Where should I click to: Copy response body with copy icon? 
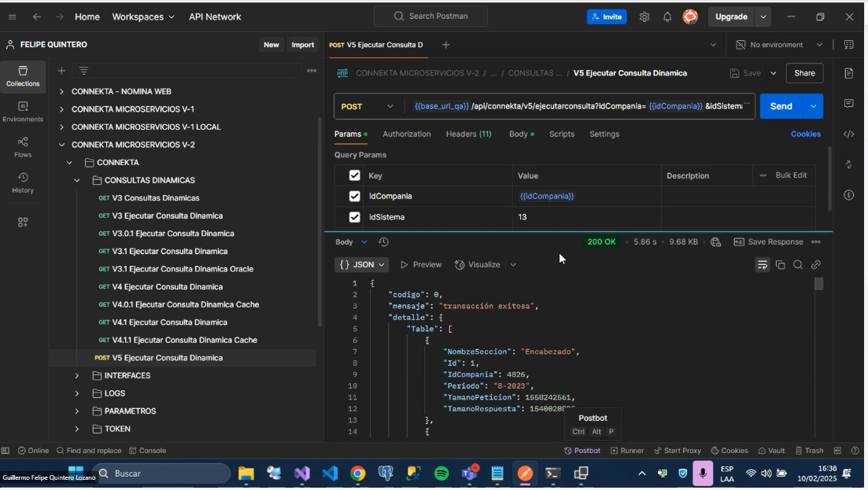[780, 265]
